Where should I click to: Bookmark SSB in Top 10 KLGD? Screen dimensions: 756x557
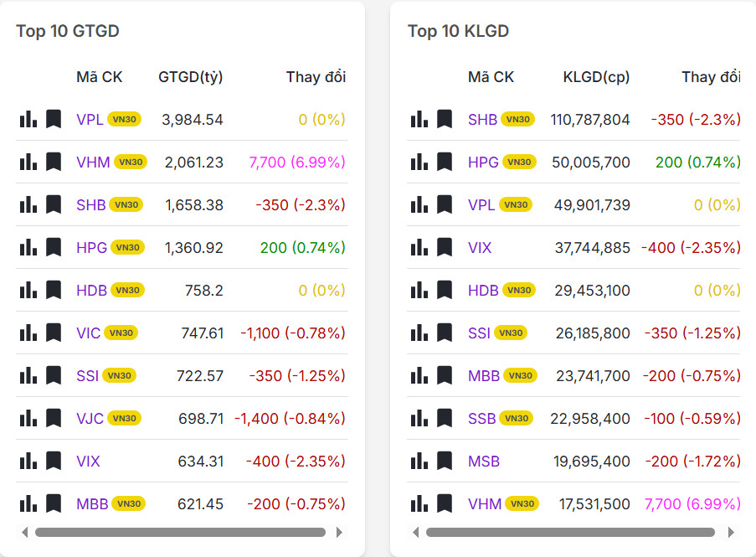coord(445,418)
